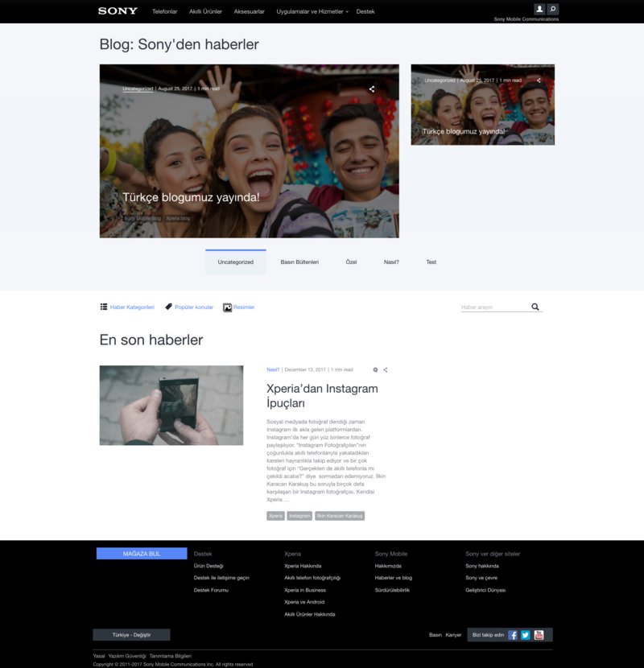The width and height of the screenshot is (644, 668).
Task: Open Basın footer link
Action: coord(436,635)
